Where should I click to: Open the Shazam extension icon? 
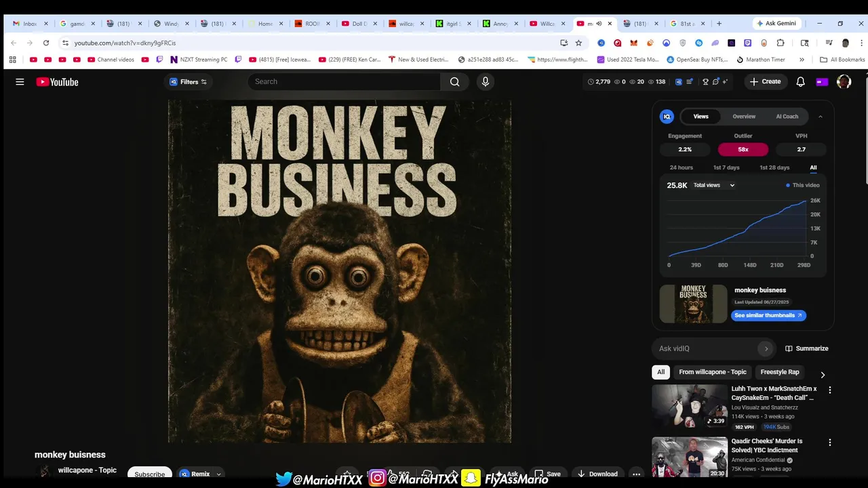pyautogui.click(x=698, y=43)
